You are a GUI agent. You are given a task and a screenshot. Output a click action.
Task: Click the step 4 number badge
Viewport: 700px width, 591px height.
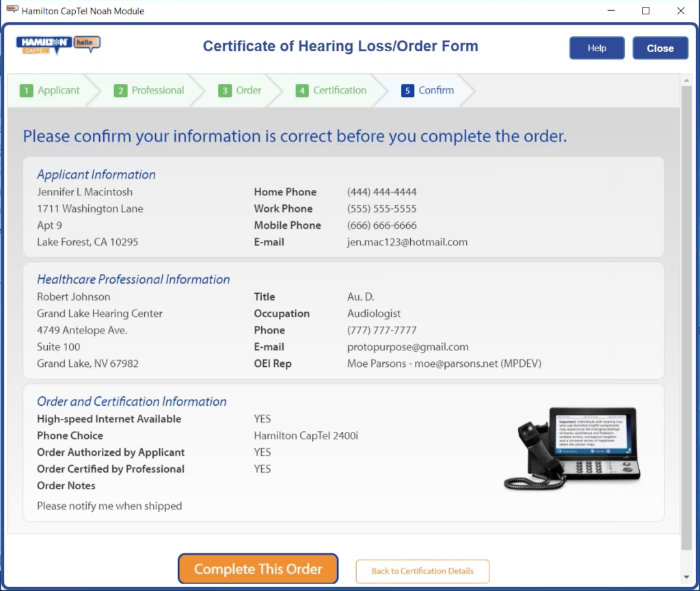pyautogui.click(x=301, y=91)
